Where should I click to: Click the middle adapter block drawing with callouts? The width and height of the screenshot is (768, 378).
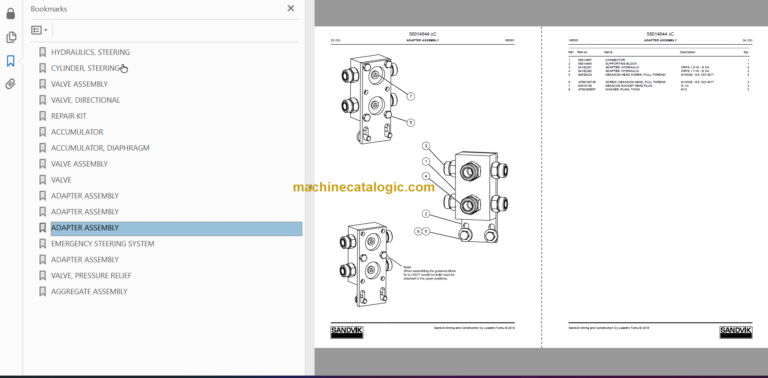(476, 197)
